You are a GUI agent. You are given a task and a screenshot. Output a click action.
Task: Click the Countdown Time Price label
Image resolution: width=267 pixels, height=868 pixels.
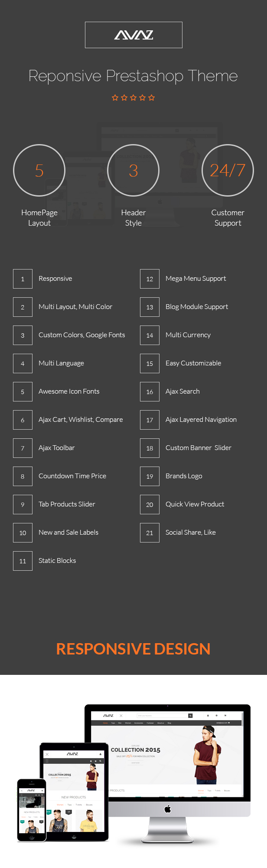[x=72, y=476]
